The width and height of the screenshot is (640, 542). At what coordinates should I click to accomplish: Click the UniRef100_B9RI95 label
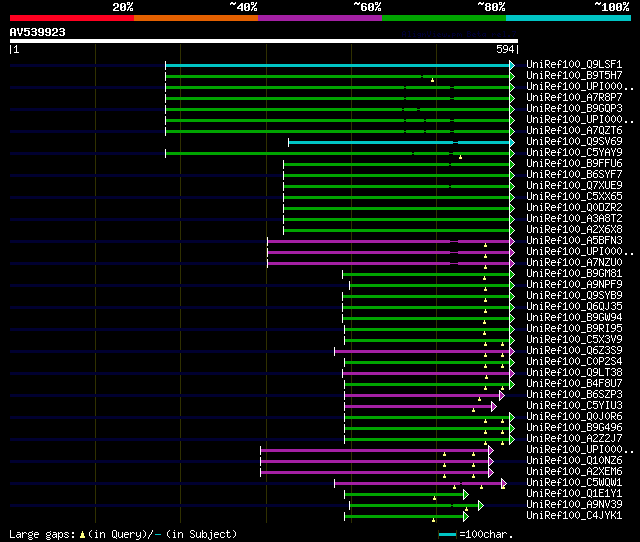pyautogui.click(x=574, y=329)
